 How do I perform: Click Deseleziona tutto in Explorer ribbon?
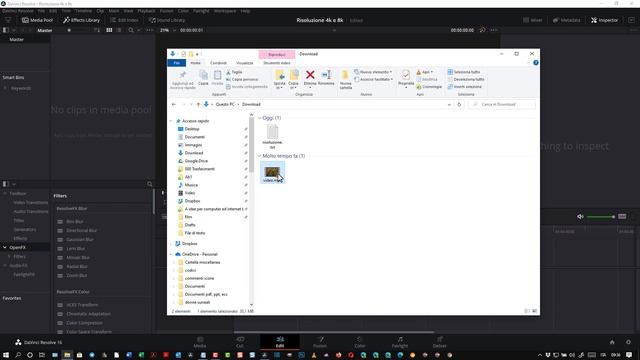pos(466,79)
